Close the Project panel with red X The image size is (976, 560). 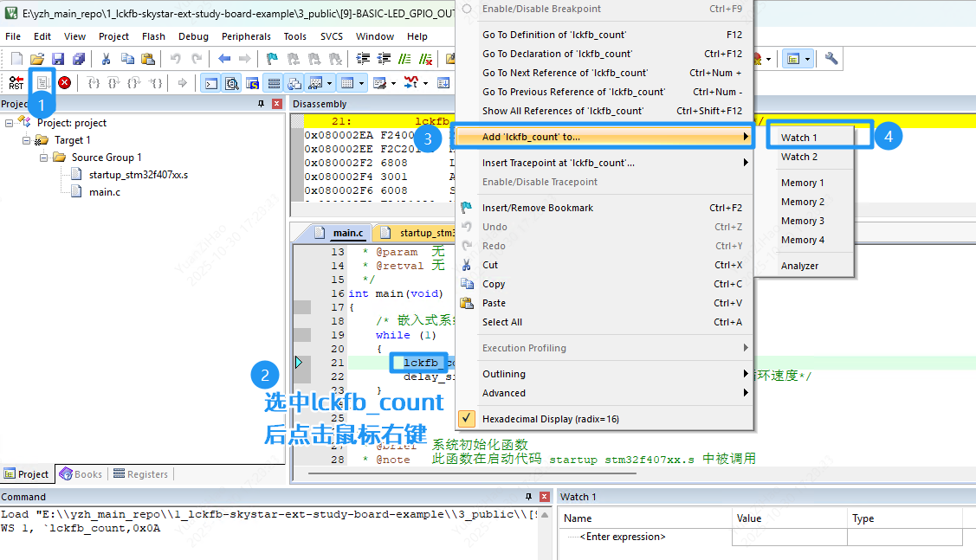point(277,104)
